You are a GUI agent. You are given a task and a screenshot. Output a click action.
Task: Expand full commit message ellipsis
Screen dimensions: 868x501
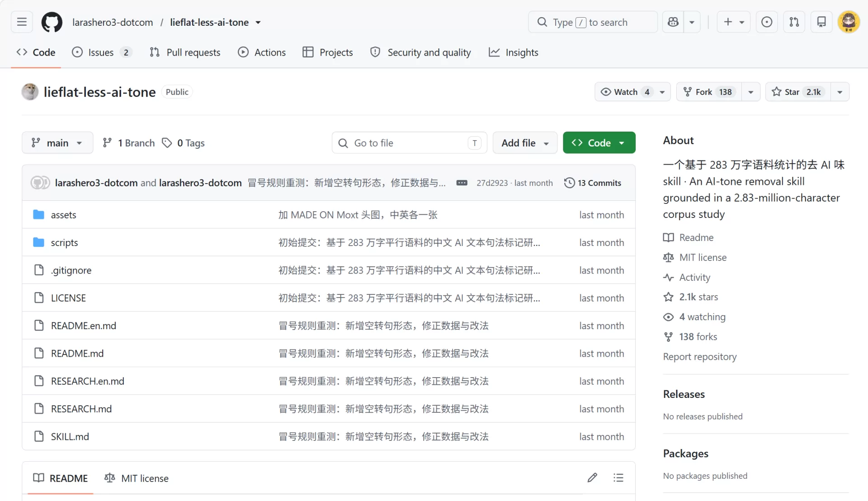coord(462,183)
